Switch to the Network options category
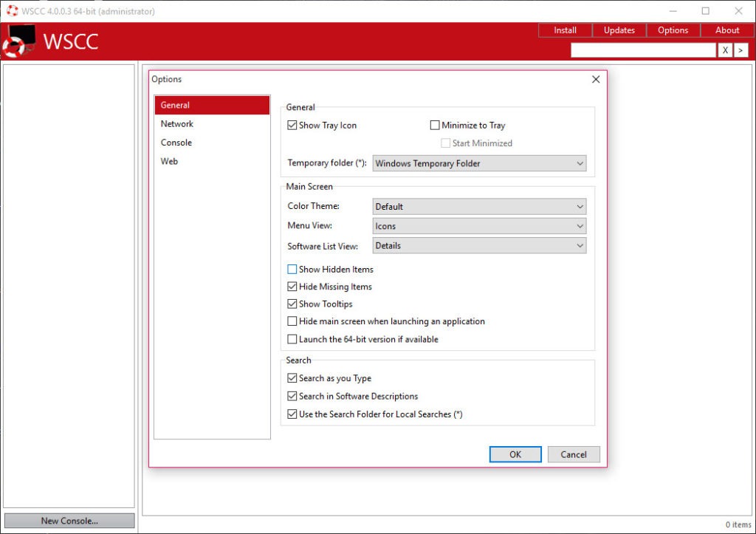 coord(212,124)
